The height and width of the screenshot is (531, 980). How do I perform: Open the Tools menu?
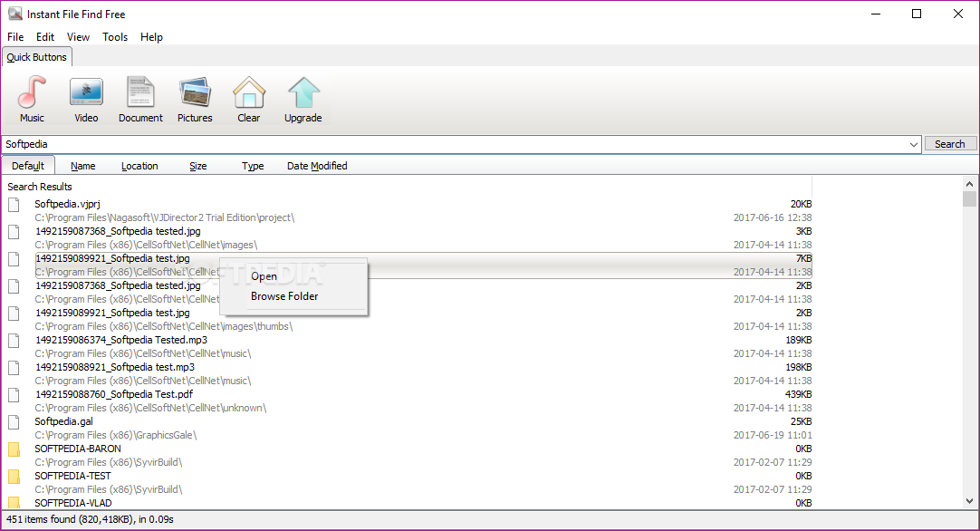coord(115,37)
